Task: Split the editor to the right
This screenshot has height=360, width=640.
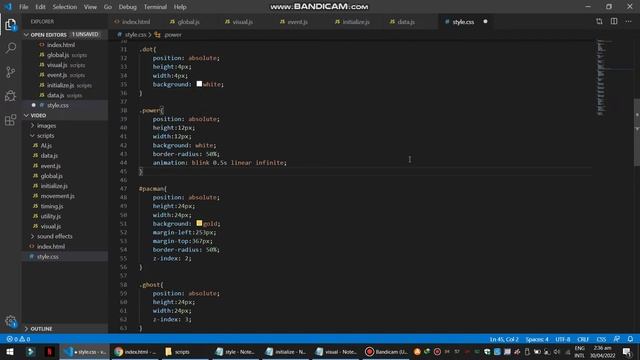Action: coord(614,21)
